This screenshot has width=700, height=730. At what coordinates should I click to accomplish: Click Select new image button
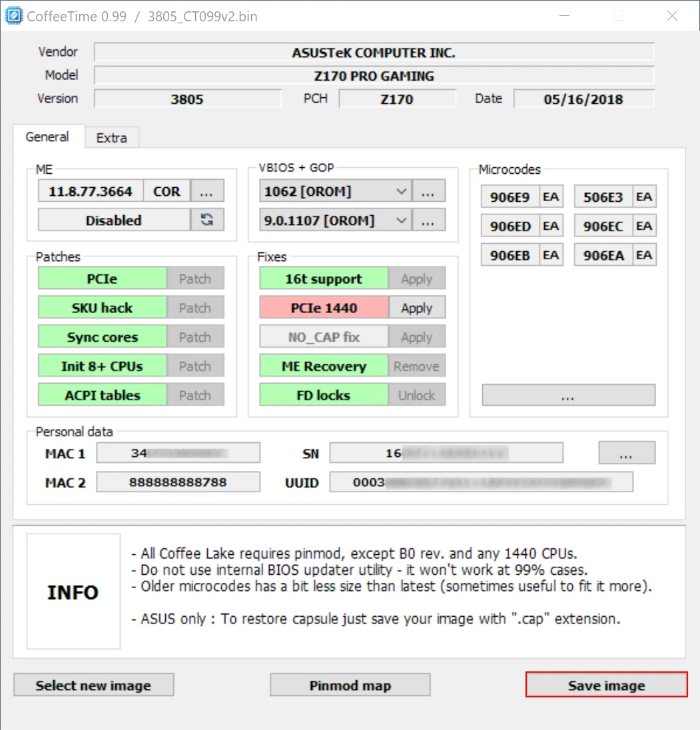click(93, 685)
